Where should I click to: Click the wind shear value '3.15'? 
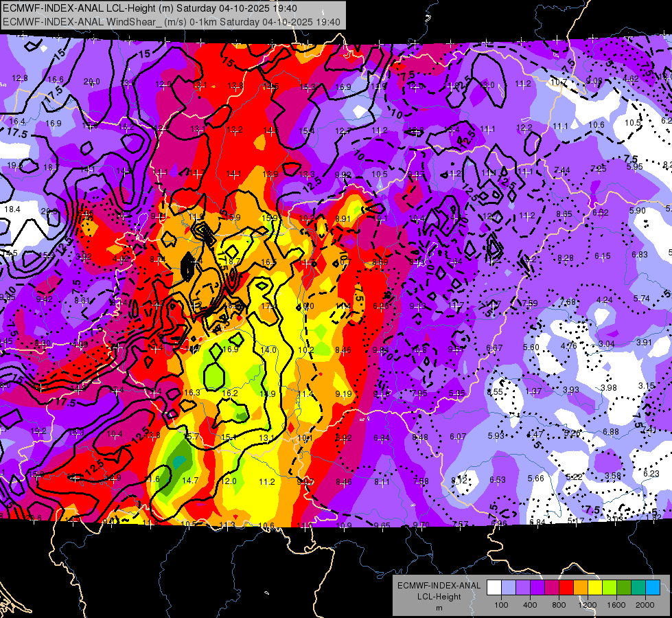647,385
